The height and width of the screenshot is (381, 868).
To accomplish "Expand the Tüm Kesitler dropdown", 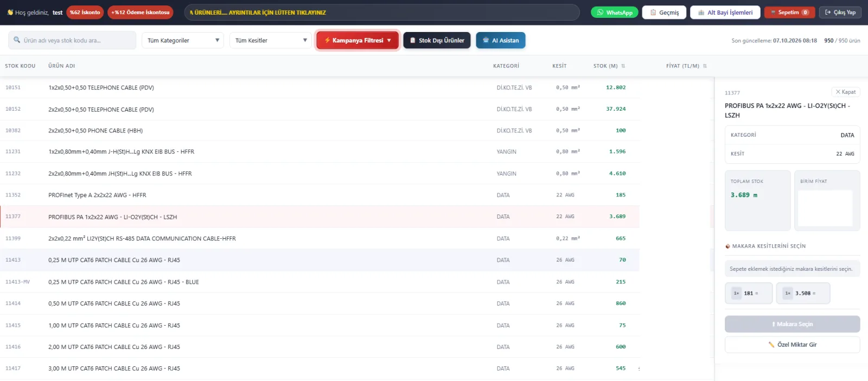I will tap(271, 40).
